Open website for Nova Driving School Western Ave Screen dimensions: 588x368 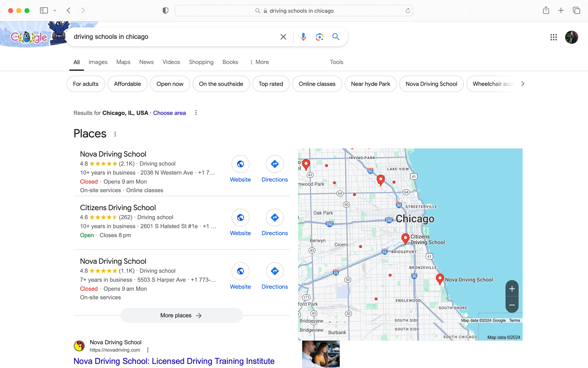[x=240, y=169]
